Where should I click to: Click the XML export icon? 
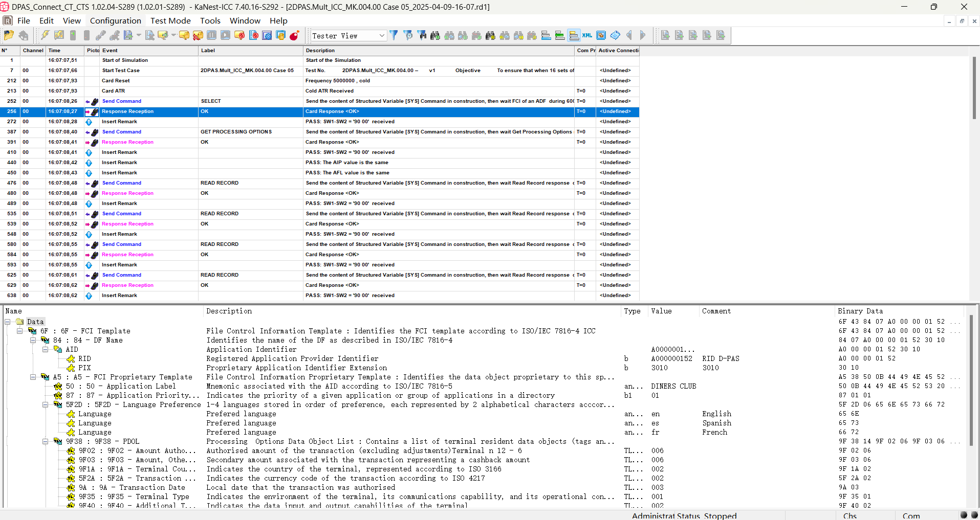(587, 35)
